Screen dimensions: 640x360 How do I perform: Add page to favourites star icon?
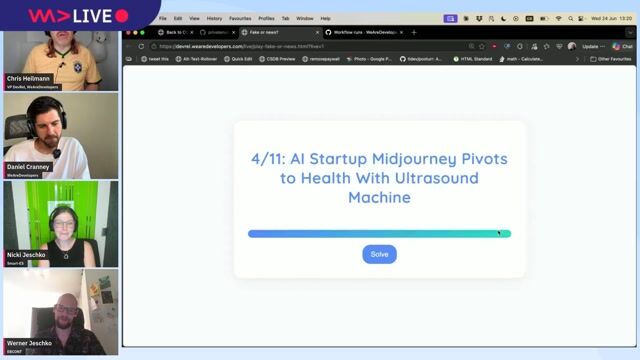[482, 47]
